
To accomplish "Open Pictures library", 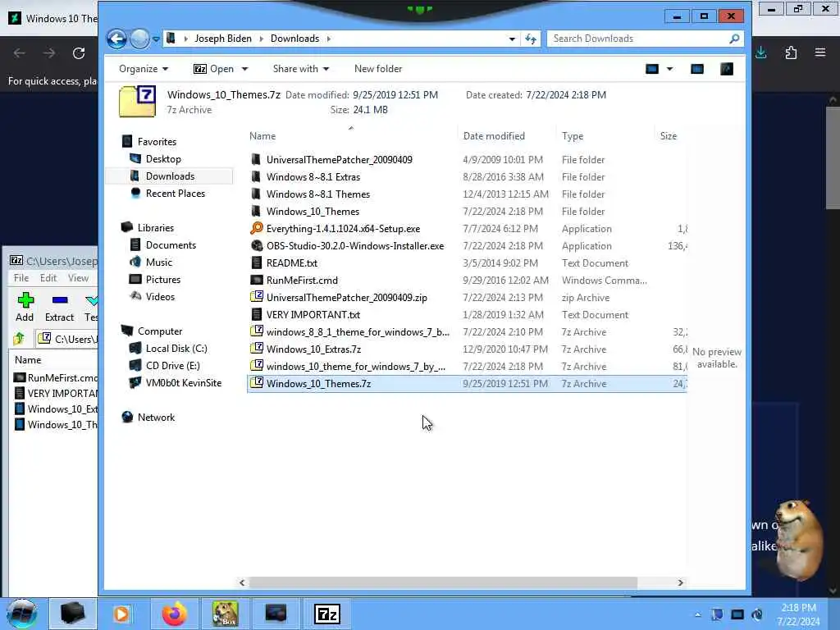I will click(x=163, y=280).
